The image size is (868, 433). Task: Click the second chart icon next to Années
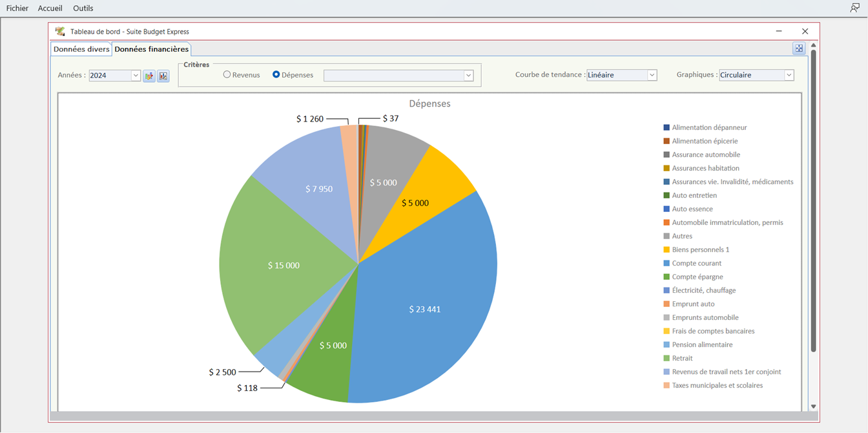tap(163, 76)
